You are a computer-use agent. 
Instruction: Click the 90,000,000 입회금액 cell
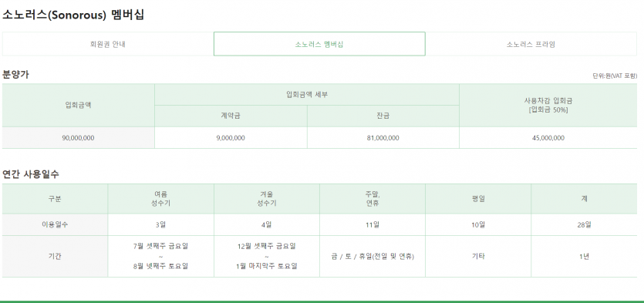[x=78, y=138]
